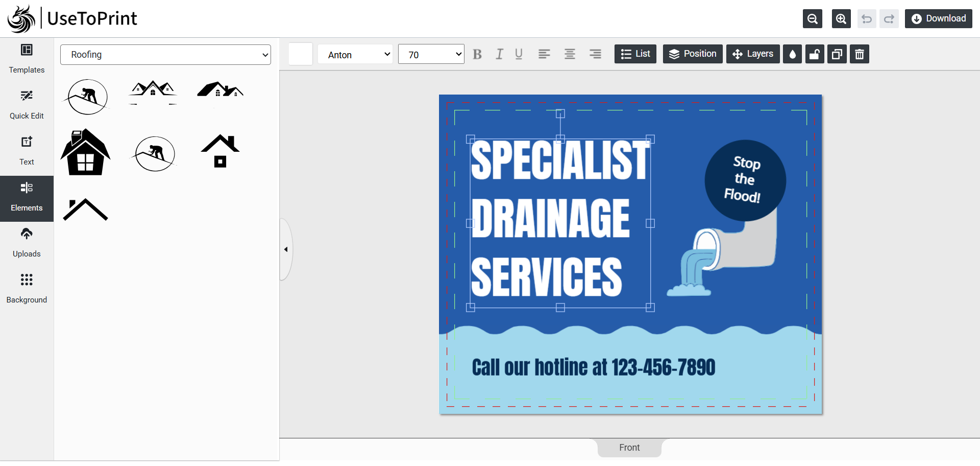Open the Anton font dropdown
Screen dimensions: 980x466
coord(355,54)
